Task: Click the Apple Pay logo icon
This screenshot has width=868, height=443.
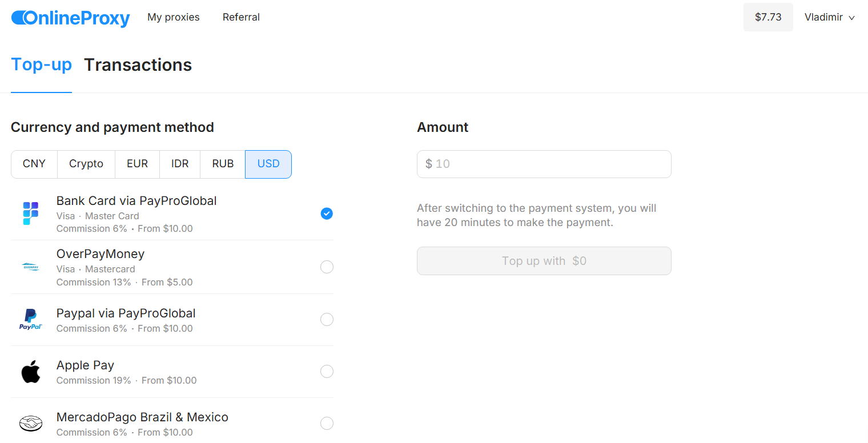Action: (31, 372)
